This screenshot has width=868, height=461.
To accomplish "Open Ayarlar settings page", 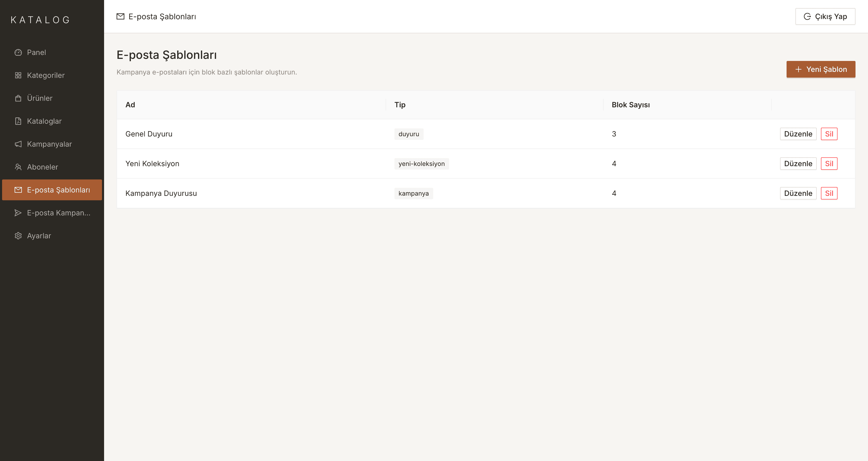I will point(52,236).
